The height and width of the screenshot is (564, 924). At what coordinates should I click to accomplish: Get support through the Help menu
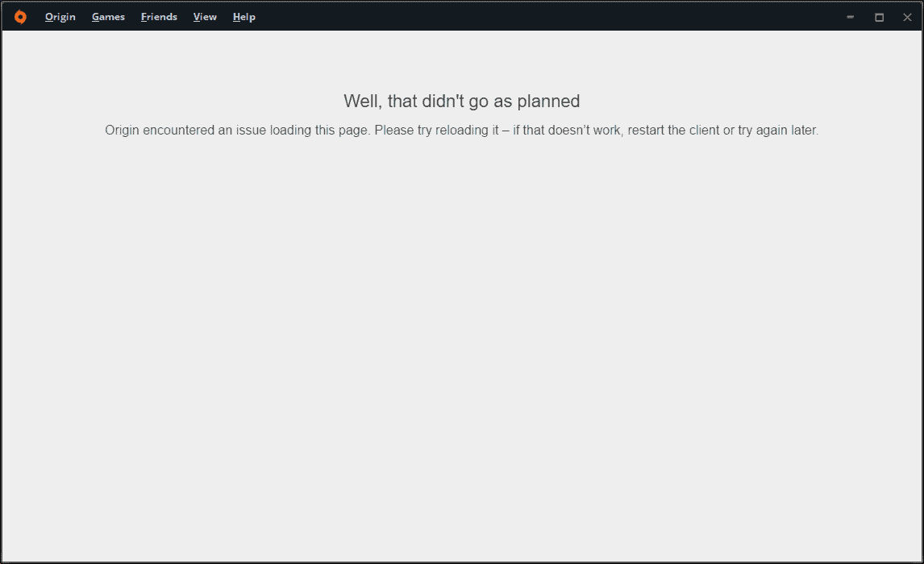(243, 16)
